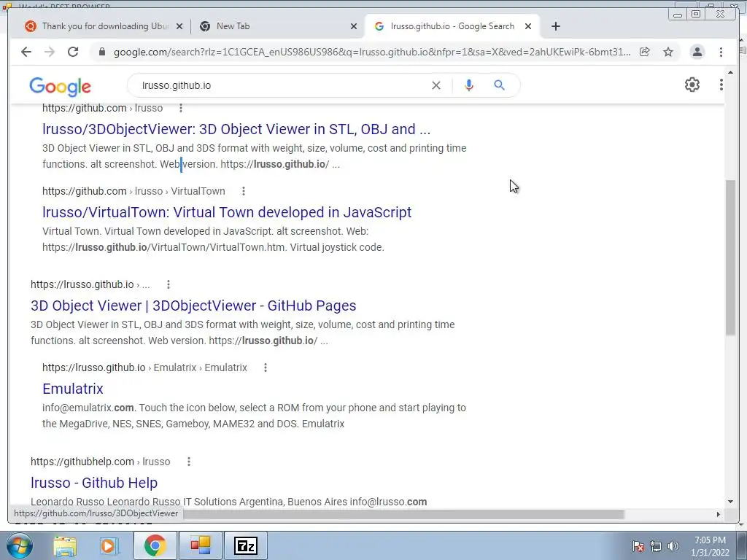
Task: Click the page scroll up arrow
Action: point(730,72)
